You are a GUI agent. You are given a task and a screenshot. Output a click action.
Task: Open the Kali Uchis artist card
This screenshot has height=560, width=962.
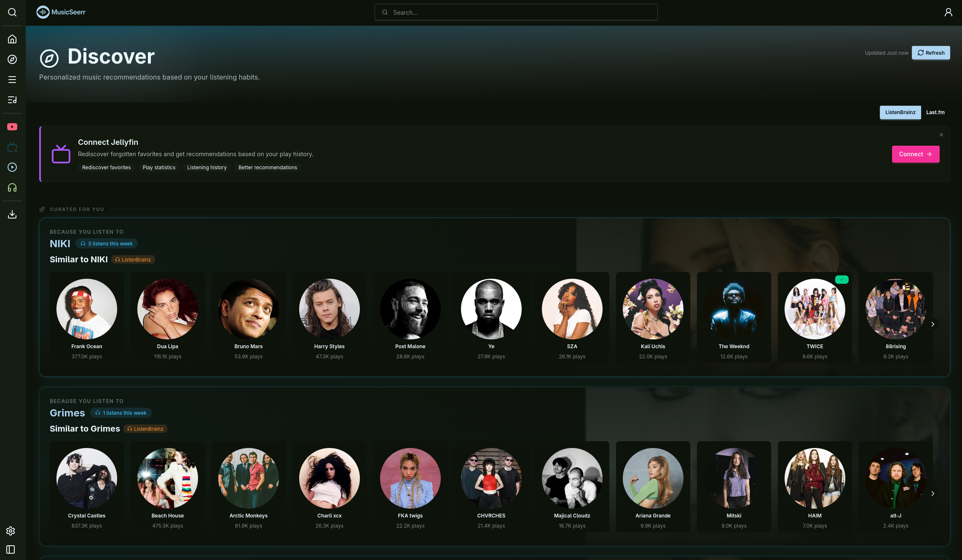click(653, 317)
